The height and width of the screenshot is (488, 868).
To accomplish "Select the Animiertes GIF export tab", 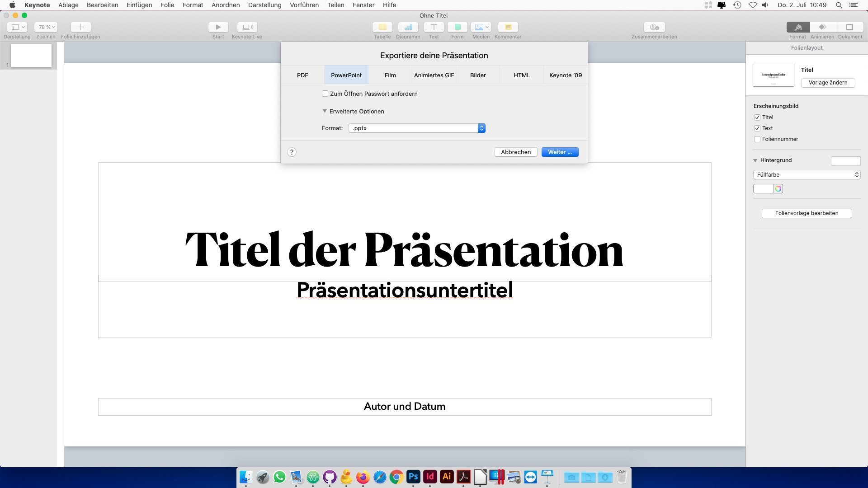I will tap(434, 75).
